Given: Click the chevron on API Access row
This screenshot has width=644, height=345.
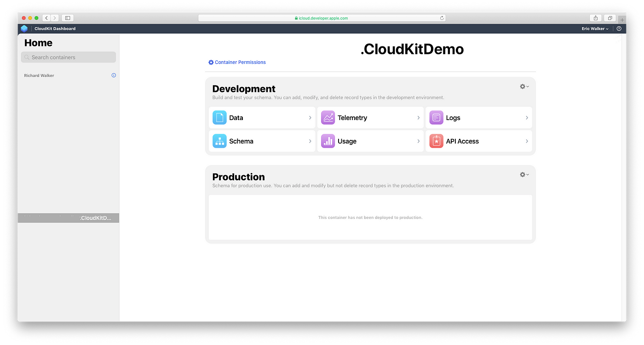Looking at the screenshot, I should point(527,141).
